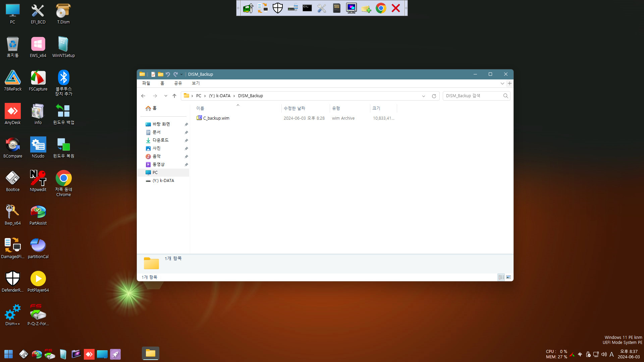Click the File Explorer taskbar button
The image size is (644, 362).
151,353
